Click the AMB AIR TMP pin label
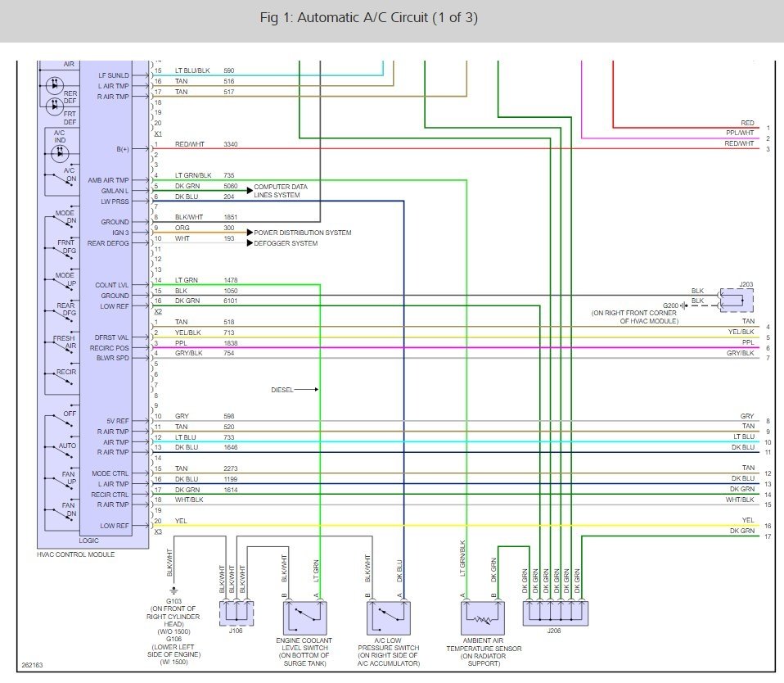The image size is (784, 683). click(x=109, y=180)
